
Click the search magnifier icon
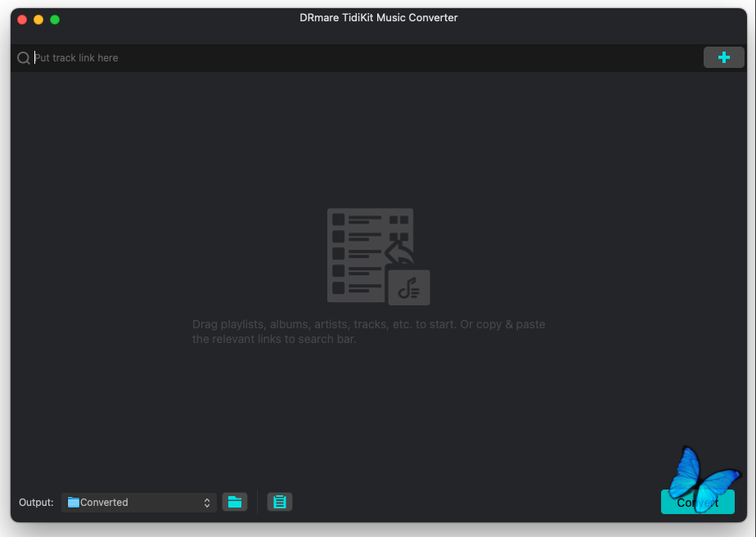tap(24, 58)
